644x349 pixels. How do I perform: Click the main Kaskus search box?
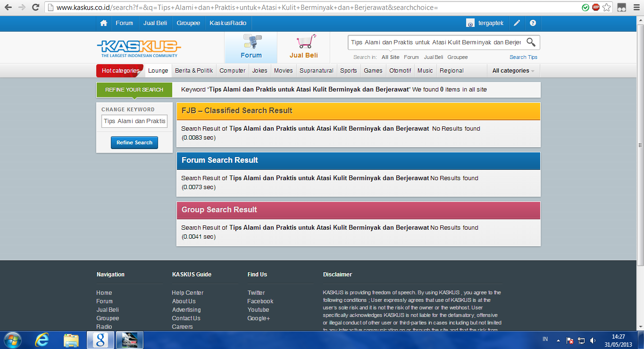point(436,42)
